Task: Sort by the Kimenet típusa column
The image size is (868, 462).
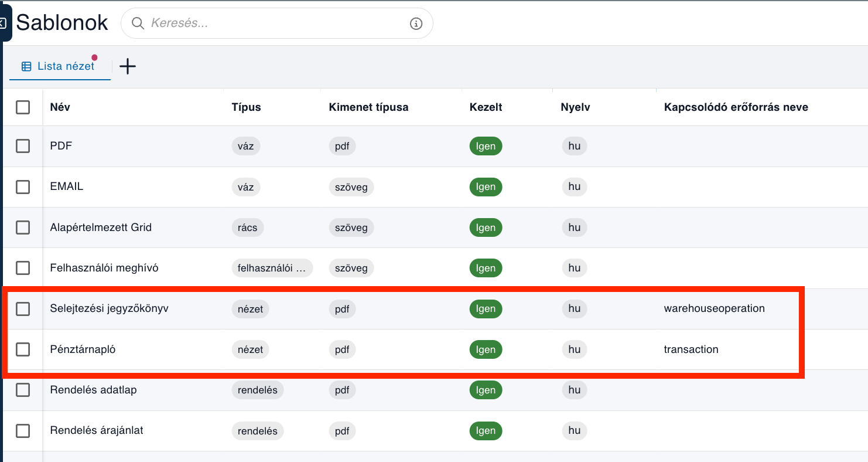Action: [x=368, y=107]
